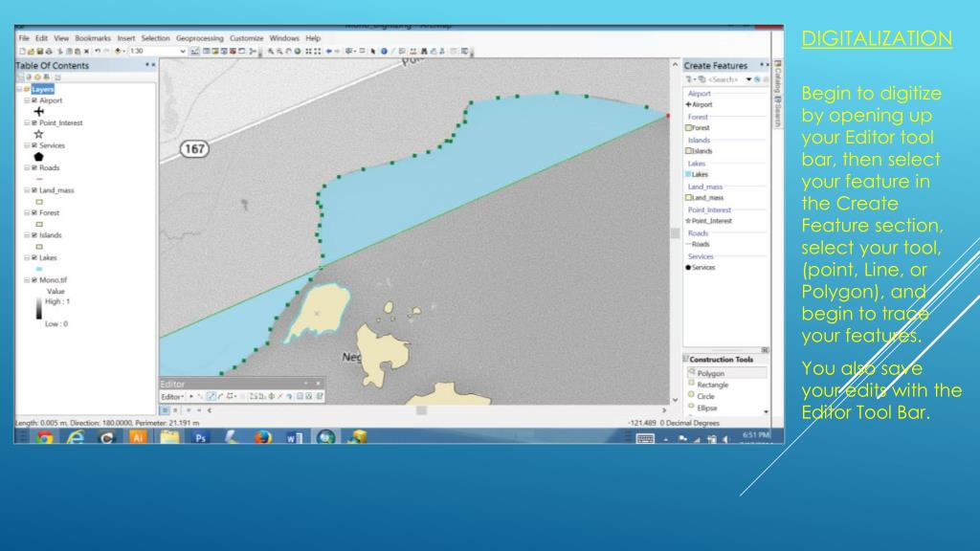Viewport: 980px width, 551px height.
Task: Collapse the Forest layer tree node
Action: 27,212
